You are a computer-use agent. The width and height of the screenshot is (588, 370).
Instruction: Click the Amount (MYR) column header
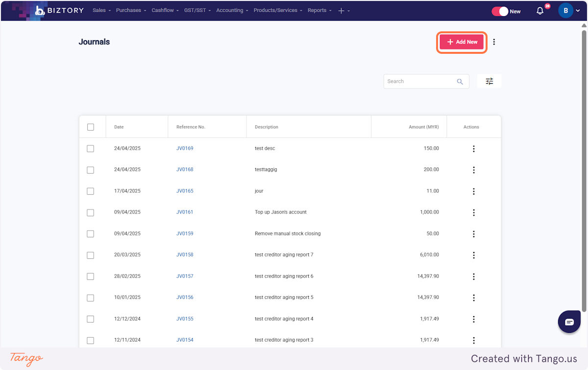click(424, 127)
